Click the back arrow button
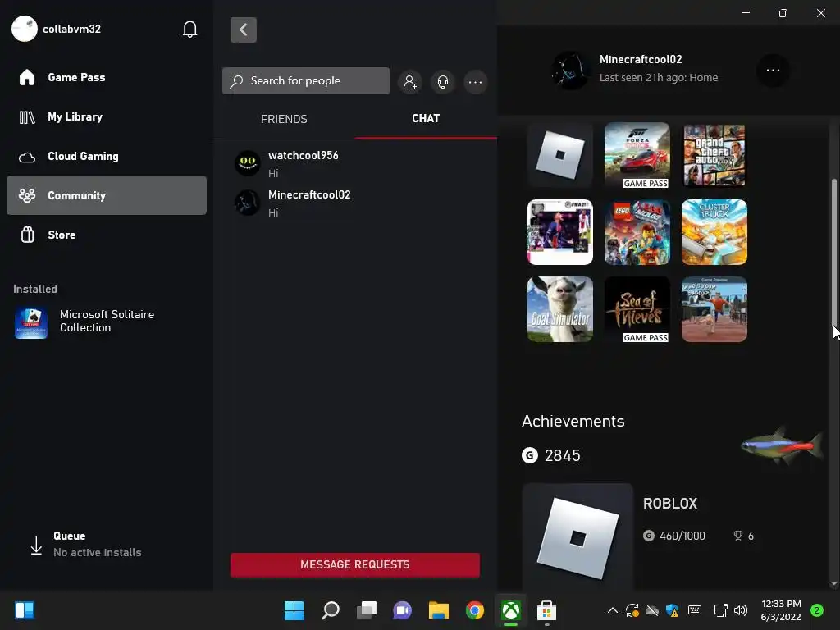This screenshot has height=630, width=840. tap(243, 30)
